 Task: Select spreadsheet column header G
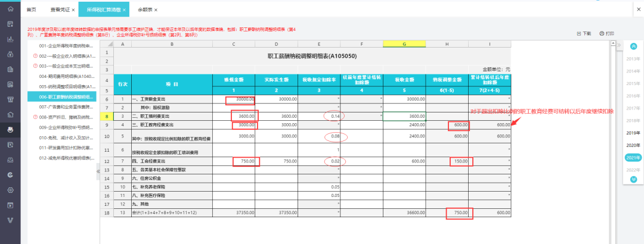click(x=404, y=44)
